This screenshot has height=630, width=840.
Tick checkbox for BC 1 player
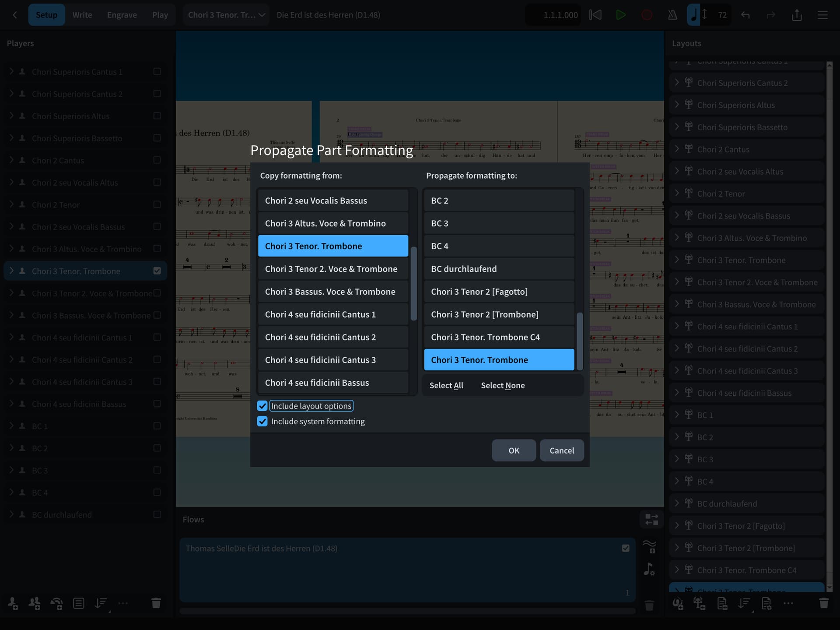pos(157,426)
